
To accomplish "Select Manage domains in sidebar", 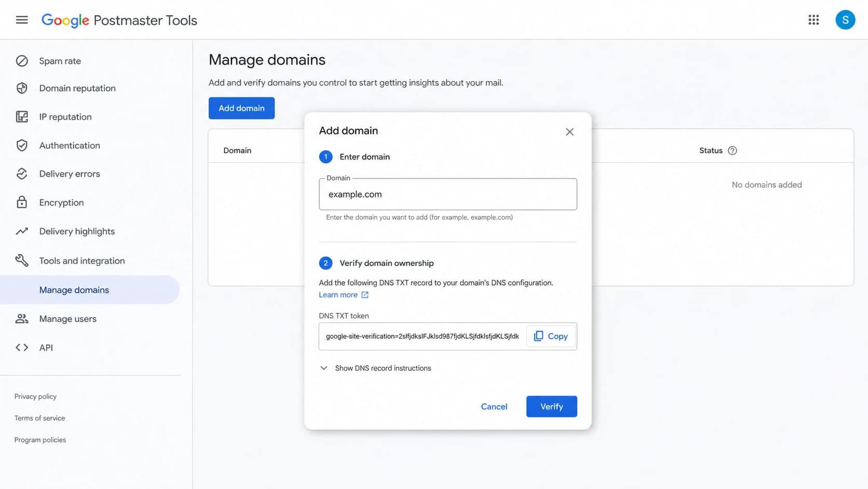I will [x=90, y=290].
